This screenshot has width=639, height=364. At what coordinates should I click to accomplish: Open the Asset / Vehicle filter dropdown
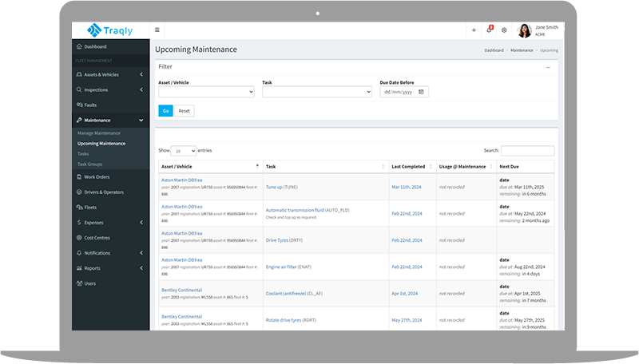coord(206,92)
